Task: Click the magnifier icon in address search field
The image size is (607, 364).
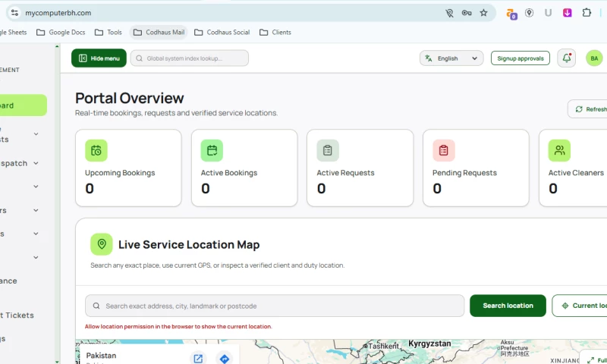Action: [x=96, y=306]
